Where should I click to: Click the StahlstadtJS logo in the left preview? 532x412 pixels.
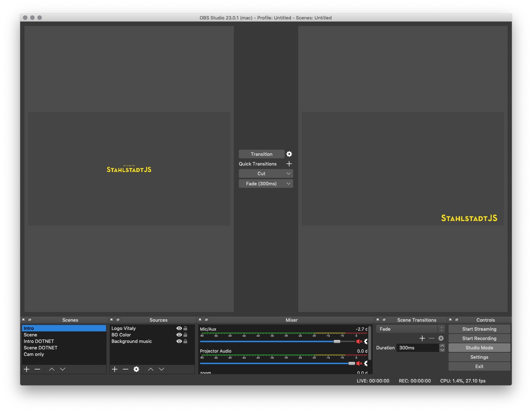click(x=129, y=169)
